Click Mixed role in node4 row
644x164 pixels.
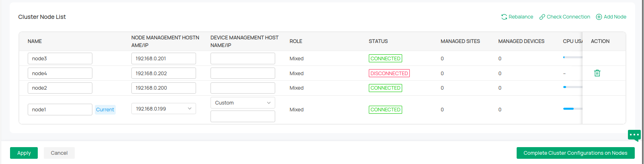(x=296, y=74)
